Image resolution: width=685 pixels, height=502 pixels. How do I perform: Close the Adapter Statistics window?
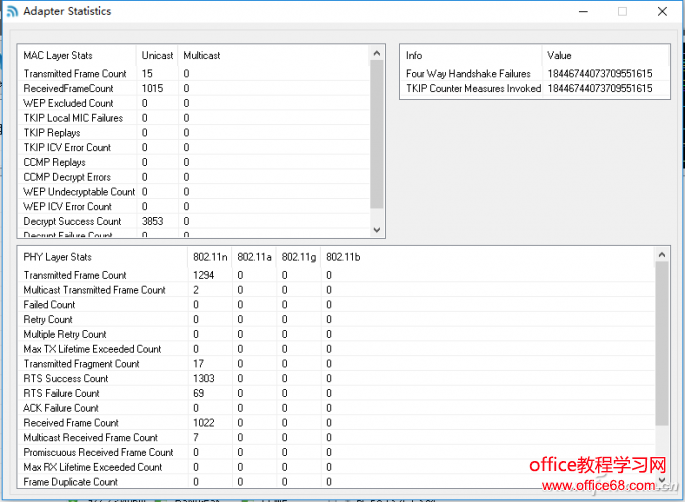662,11
